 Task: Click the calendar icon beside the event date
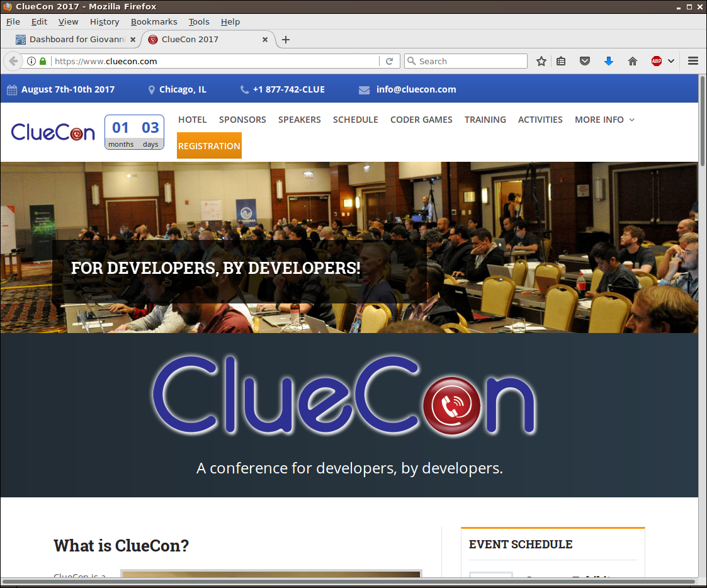pyautogui.click(x=12, y=90)
